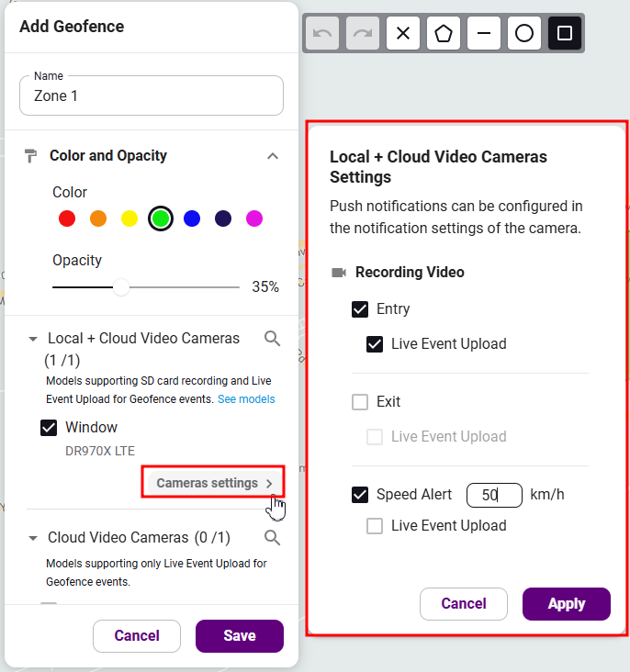Image resolution: width=630 pixels, height=672 pixels.
Task: Click the undo arrow in drawing toolbar
Action: click(x=322, y=33)
